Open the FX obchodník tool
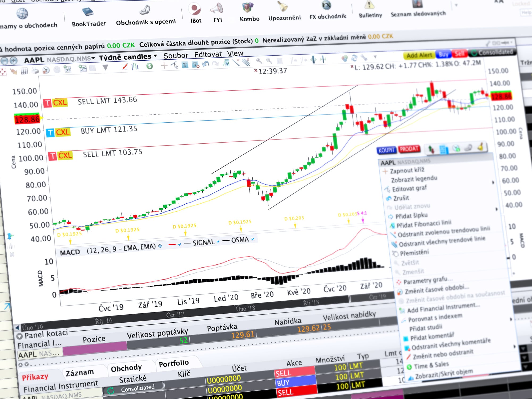The width and height of the screenshot is (532, 399). [328, 10]
